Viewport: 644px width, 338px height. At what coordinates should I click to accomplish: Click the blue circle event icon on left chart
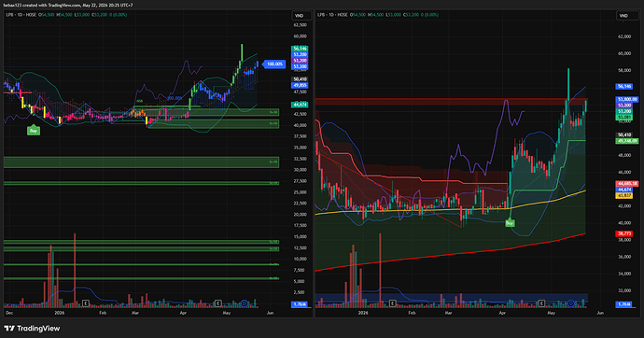click(x=245, y=303)
